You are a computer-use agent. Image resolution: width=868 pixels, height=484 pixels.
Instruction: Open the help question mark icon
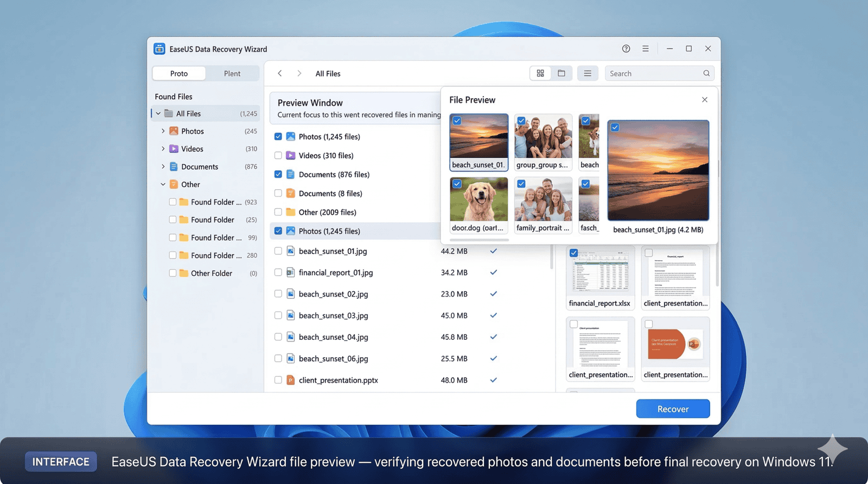tap(626, 49)
